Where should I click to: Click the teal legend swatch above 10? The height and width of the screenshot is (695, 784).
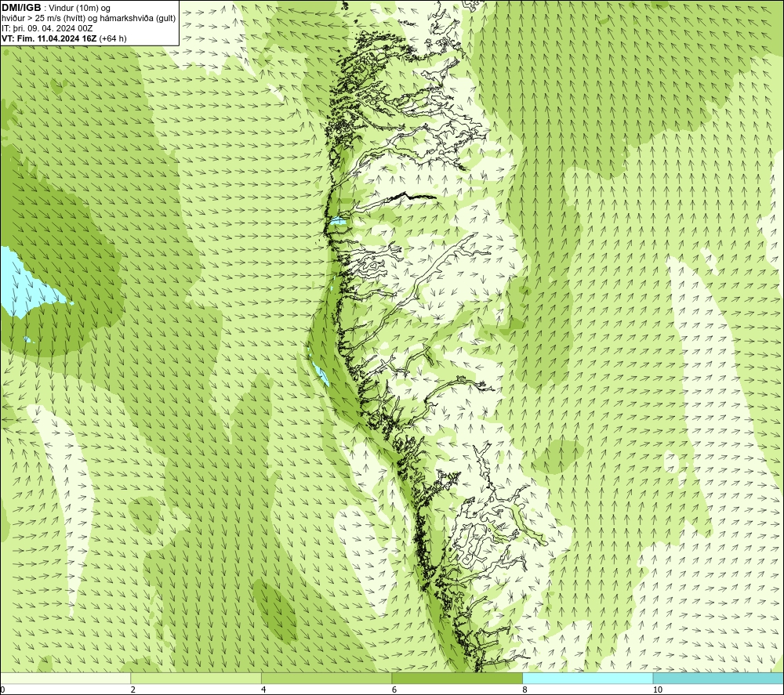point(718,679)
